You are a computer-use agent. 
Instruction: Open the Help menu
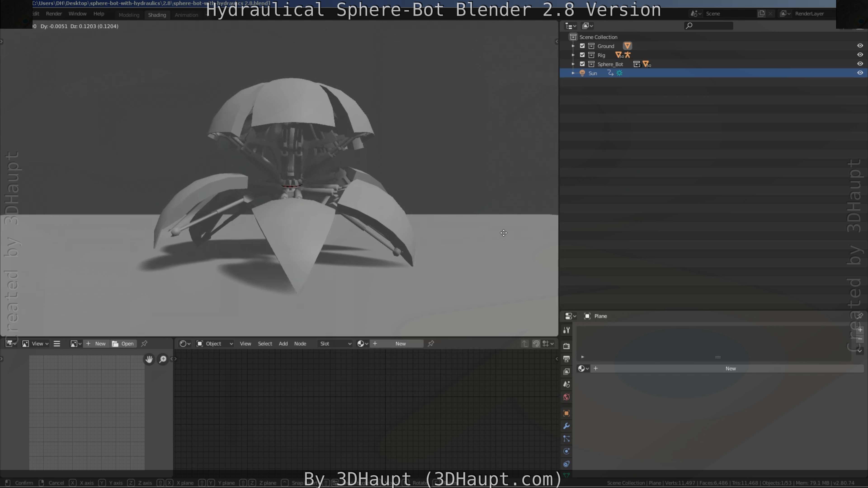99,14
